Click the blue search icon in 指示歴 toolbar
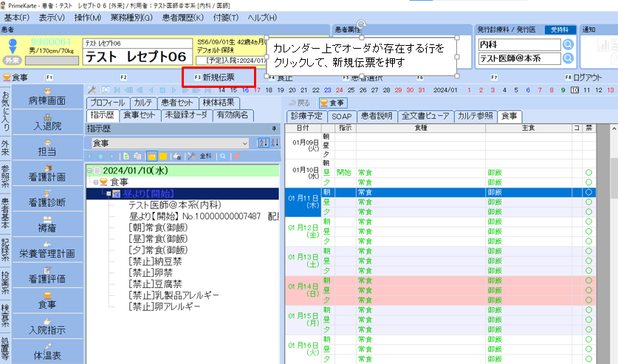This screenshot has width=618, height=364. point(223,156)
